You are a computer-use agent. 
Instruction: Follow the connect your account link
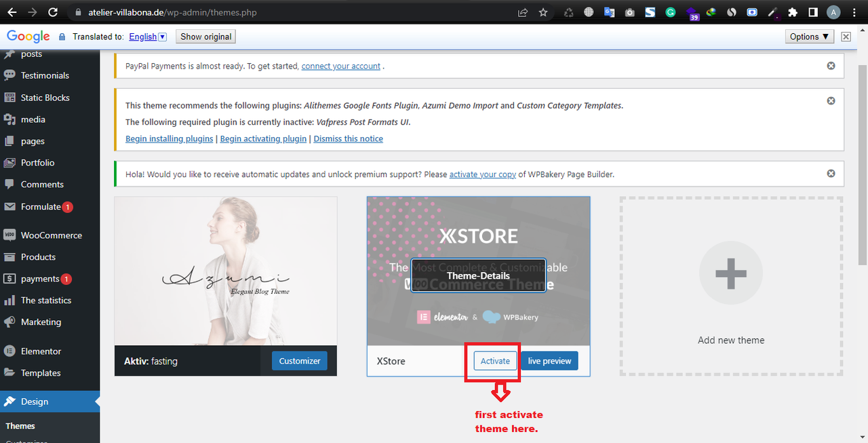[340, 66]
